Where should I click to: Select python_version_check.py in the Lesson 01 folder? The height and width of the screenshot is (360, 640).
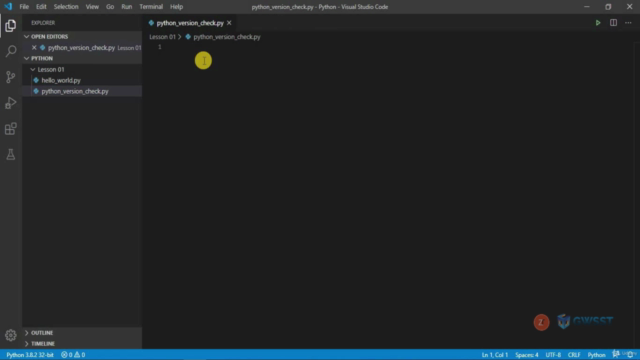(x=75, y=91)
